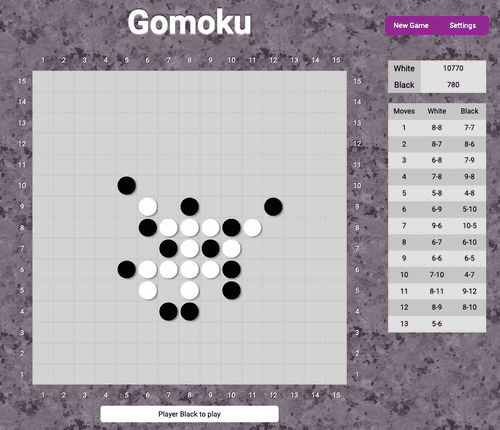Select the black stone at column 8, row 9
Screen dimensions: 500x430
190,207
